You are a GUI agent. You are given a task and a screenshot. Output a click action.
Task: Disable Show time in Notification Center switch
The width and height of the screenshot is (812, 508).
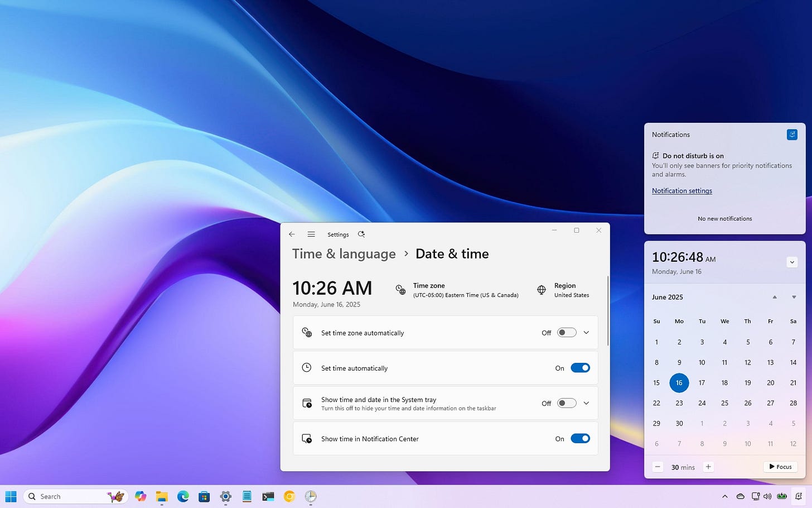point(580,438)
